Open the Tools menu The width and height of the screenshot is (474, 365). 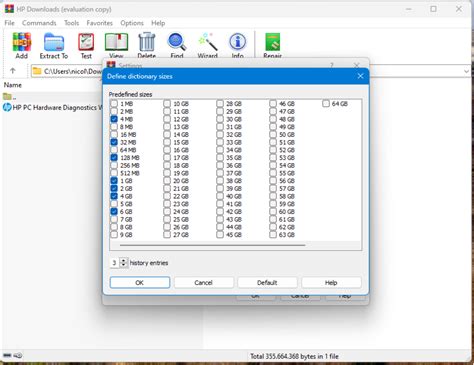click(x=71, y=23)
